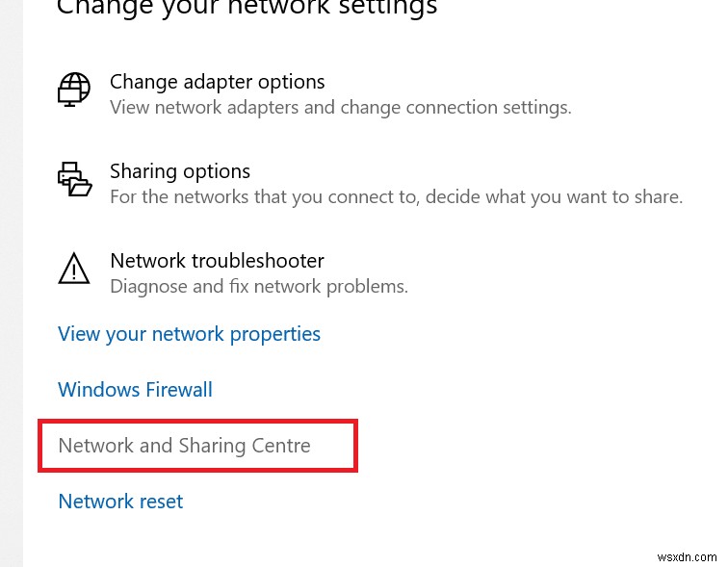Open Network and Sharing Centre
Screen dimensions: 728x567
(x=184, y=446)
